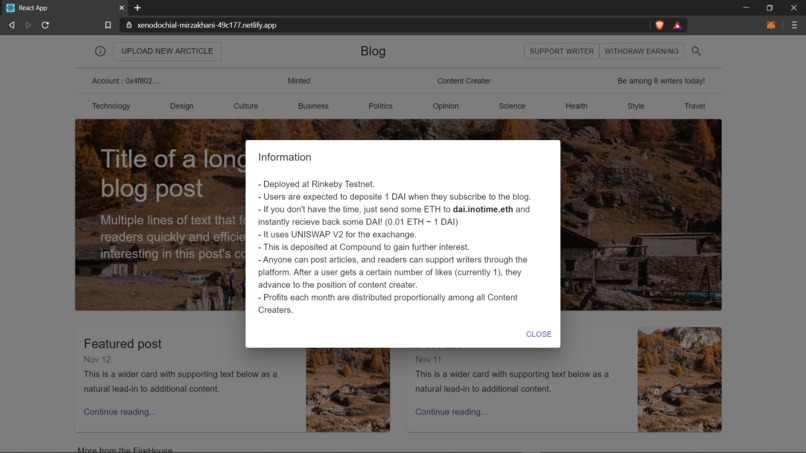Reload the page with the refresh icon
The width and height of the screenshot is (806, 453).
pyautogui.click(x=45, y=25)
